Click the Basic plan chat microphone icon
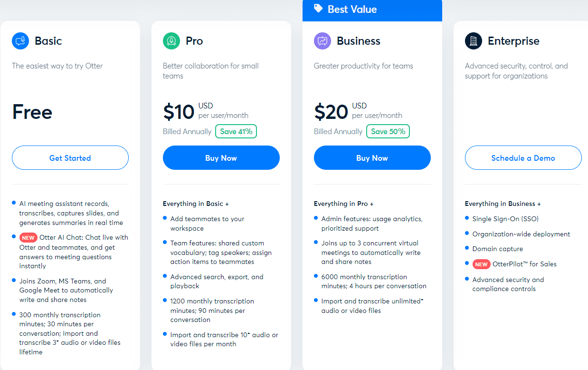Screen dimensions: 588x370 tap(20, 41)
